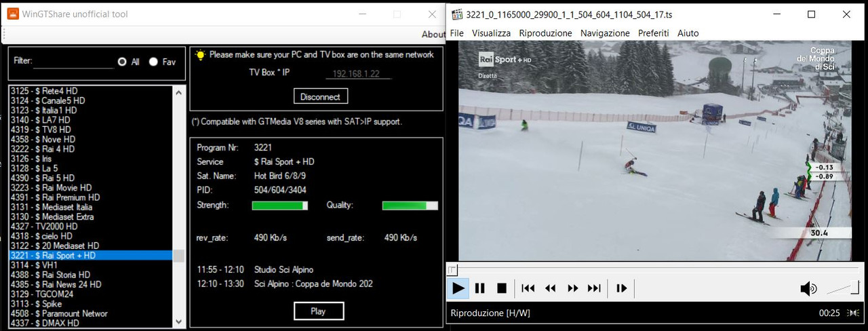The height and width of the screenshot is (331, 868).
Task: Select channel 3130 - $ Mediaset Extra
Action: tap(91, 216)
